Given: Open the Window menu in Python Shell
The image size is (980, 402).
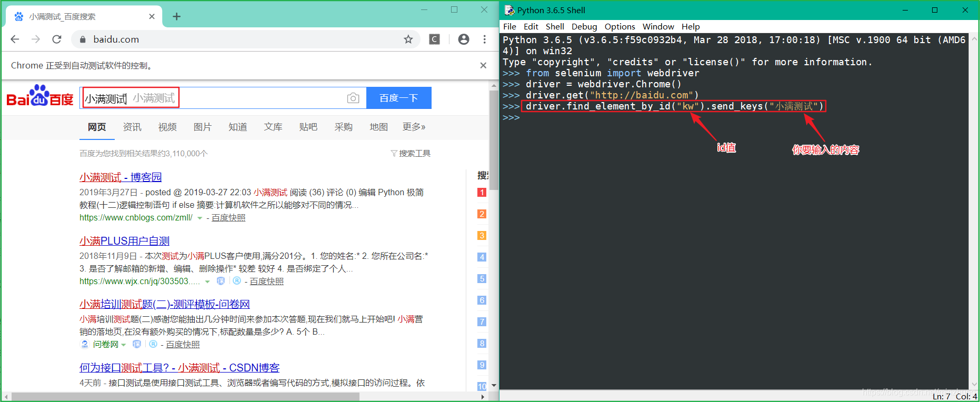Looking at the screenshot, I should tap(658, 27).
